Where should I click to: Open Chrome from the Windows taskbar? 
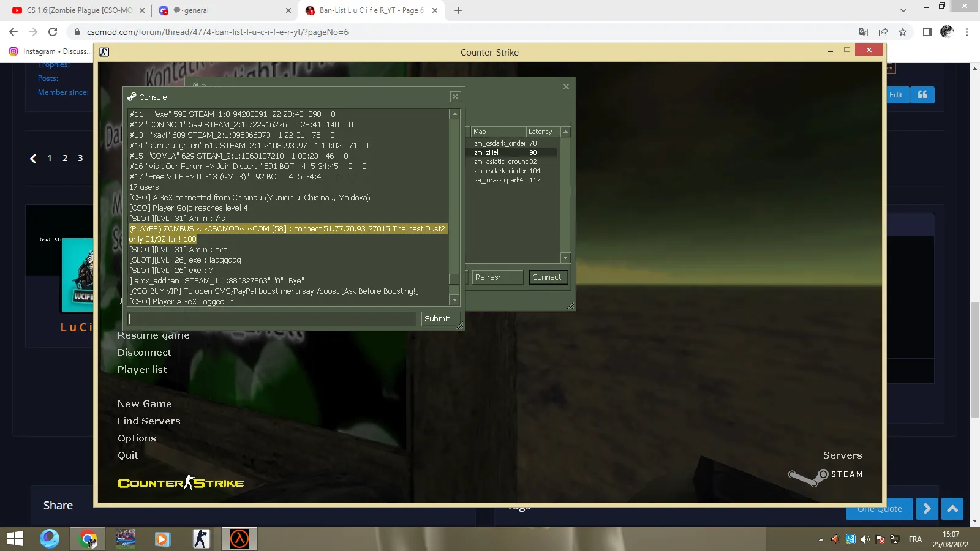click(88, 539)
